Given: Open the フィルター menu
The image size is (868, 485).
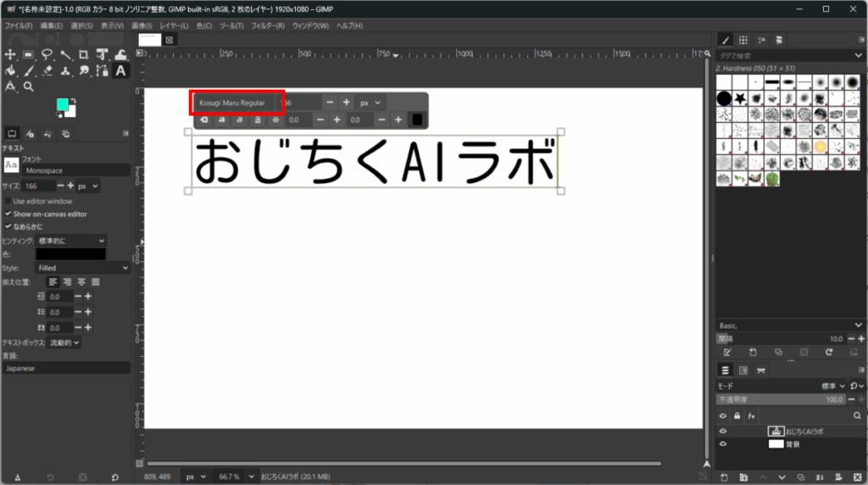Looking at the screenshot, I should click(268, 25).
